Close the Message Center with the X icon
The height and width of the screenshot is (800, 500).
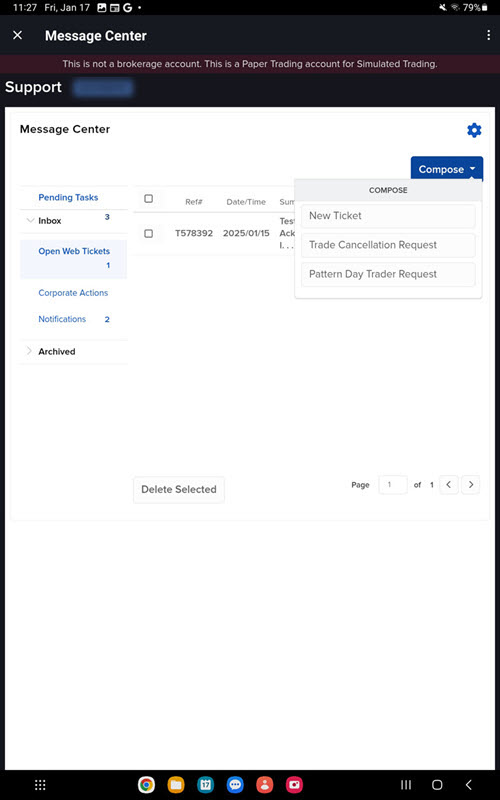tap(17, 35)
